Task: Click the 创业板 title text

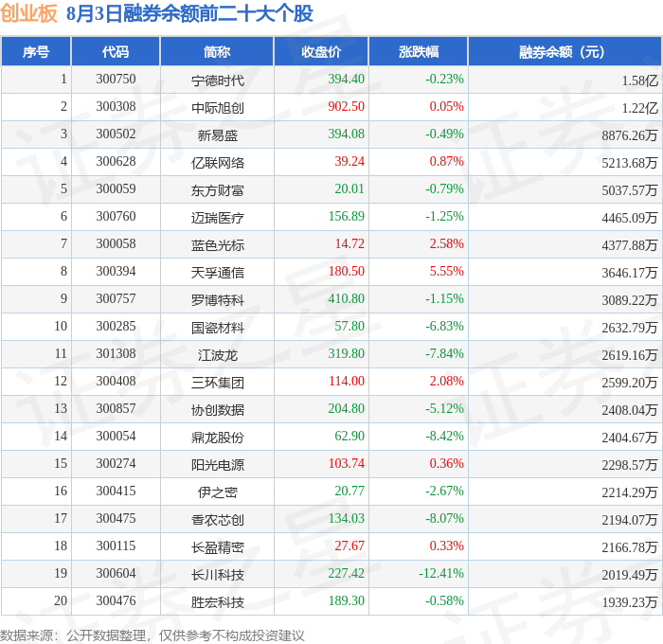Action: (28, 13)
